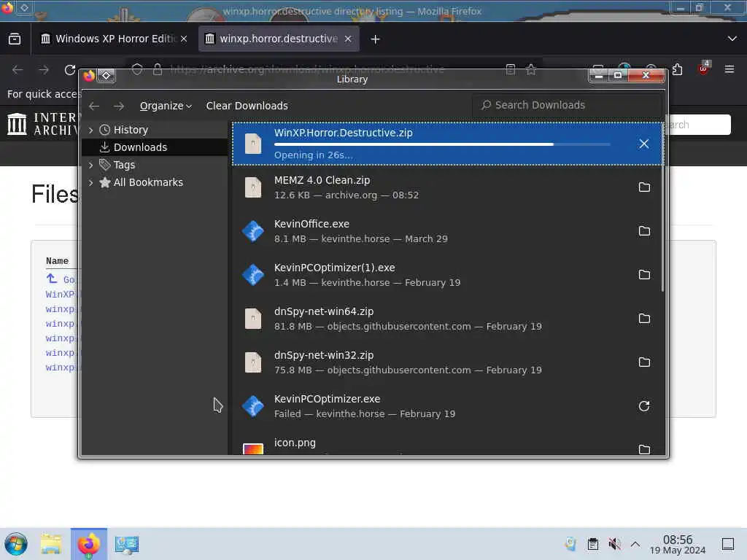Open the Firefox hamburger menu
The width and height of the screenshot is (747, 560).
[729, 69]
